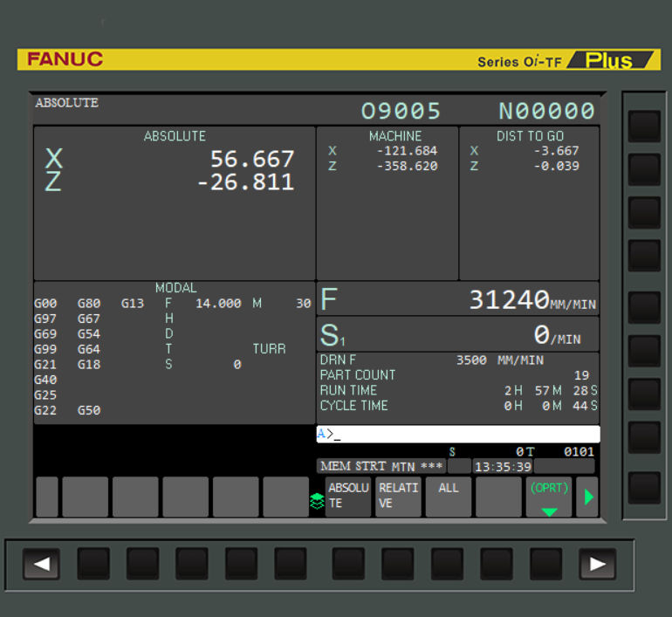Click the blank softkey next to ALL
Viewport: 672px width, 617px height.
click(x=498, y=497)
